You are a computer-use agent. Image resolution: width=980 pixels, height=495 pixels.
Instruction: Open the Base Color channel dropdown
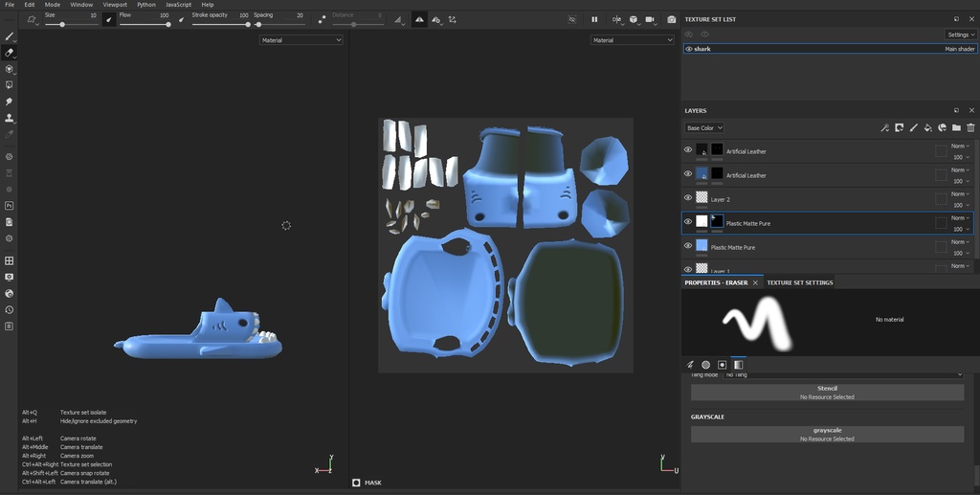(704, 127)
